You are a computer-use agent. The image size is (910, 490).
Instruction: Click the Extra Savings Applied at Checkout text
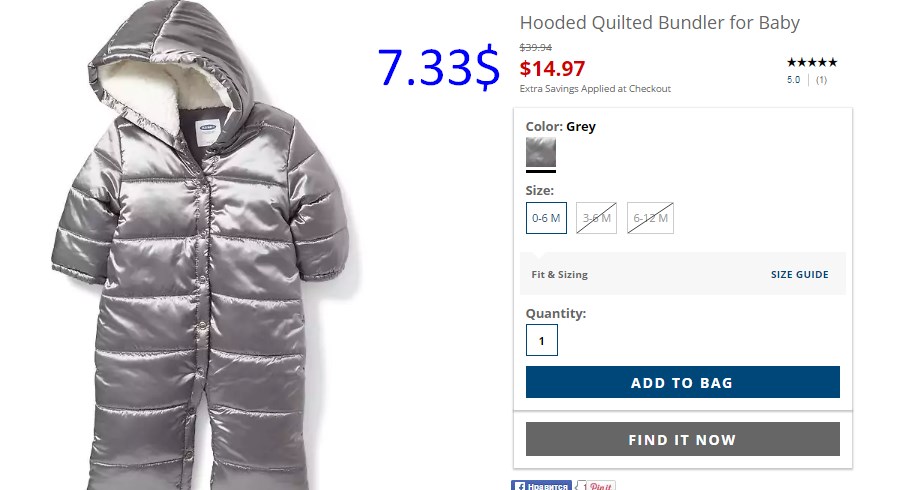[595, 89]
